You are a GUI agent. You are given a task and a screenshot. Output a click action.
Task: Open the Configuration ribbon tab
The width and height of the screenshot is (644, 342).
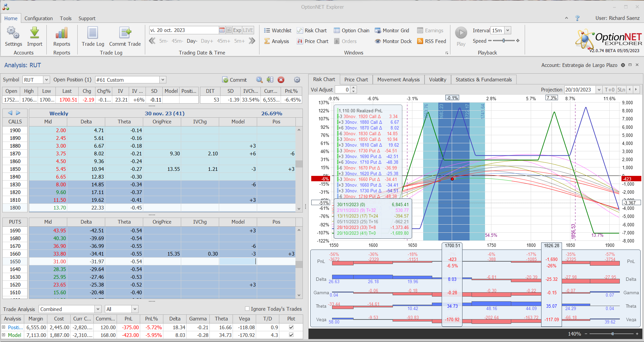click(38, 18)
